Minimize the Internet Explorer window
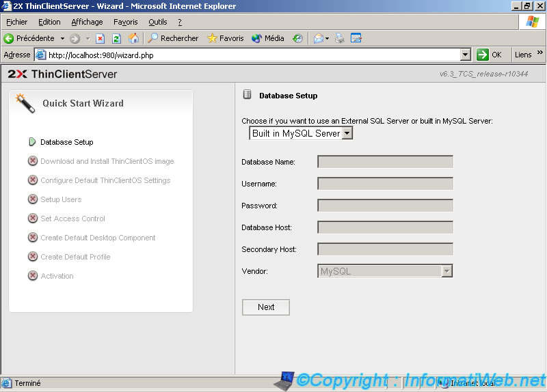The image size is (547, 392). pyautogui.click(x=517, y=6)
